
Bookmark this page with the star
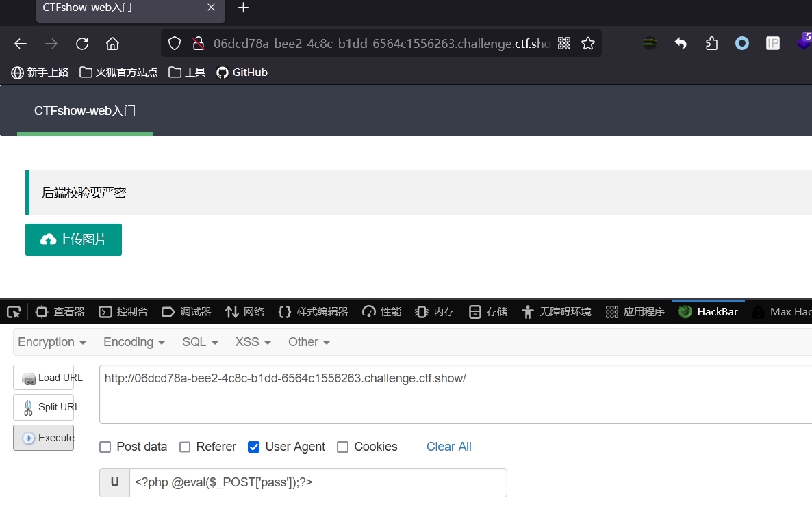click(587, 44)
